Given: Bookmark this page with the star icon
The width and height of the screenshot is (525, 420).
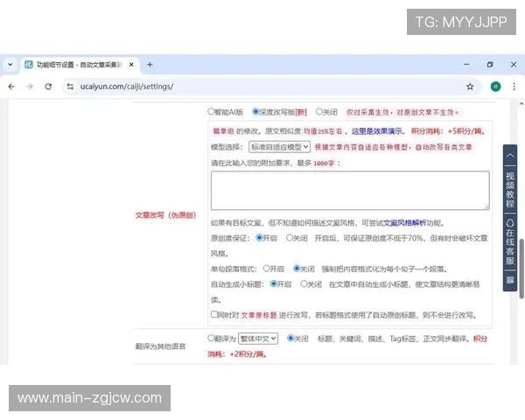Looking at the screenshot, I should [470, 87].
